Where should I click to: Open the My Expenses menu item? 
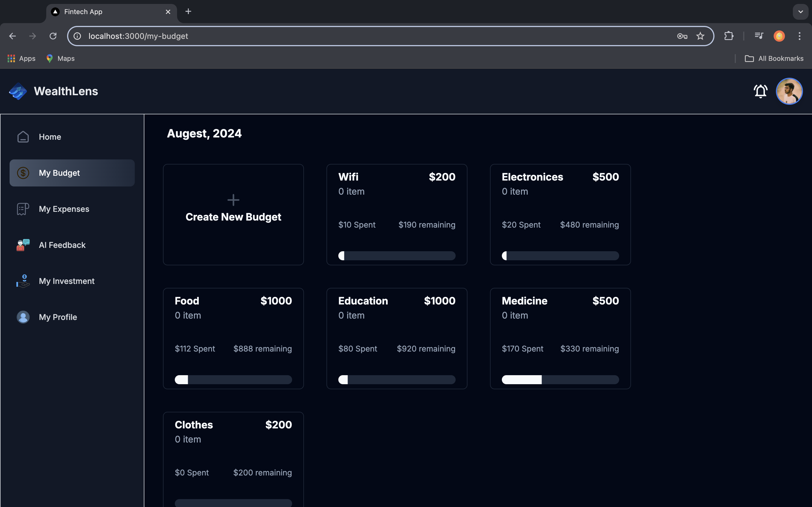(64, 209)
